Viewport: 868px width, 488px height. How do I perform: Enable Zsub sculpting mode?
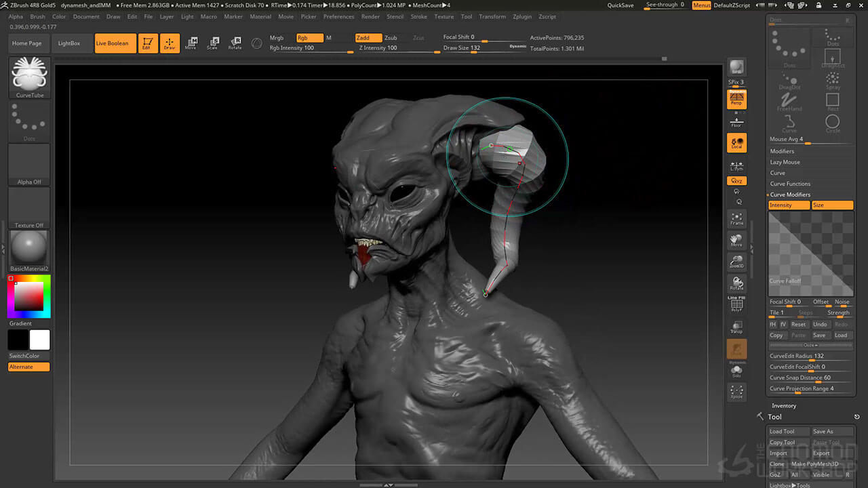point(391,38)
